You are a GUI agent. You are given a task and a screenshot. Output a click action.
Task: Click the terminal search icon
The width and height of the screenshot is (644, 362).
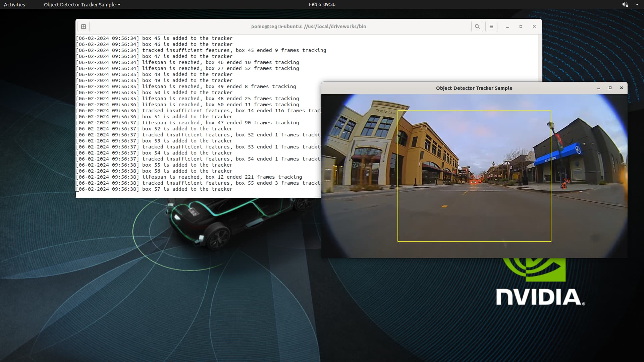477,26
